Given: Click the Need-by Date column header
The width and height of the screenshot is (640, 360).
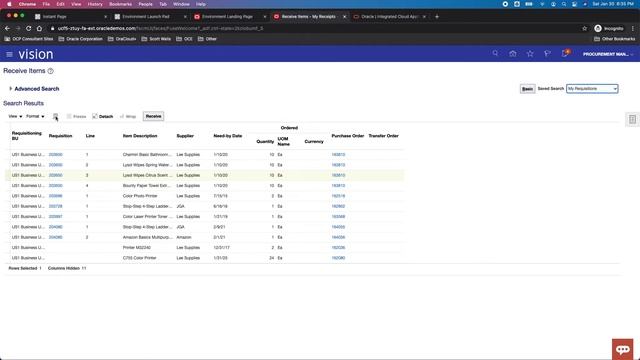Looking at the screenshot, I should (228, 136).
